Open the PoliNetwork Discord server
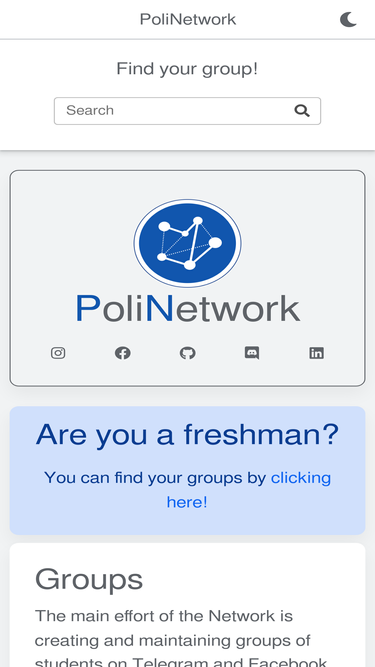 [252, 353]
